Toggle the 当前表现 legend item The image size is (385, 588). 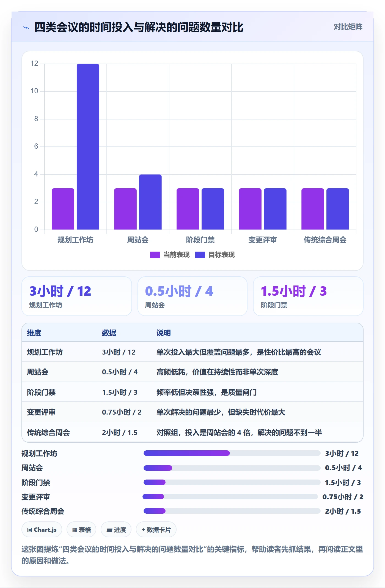coord(170,255)
